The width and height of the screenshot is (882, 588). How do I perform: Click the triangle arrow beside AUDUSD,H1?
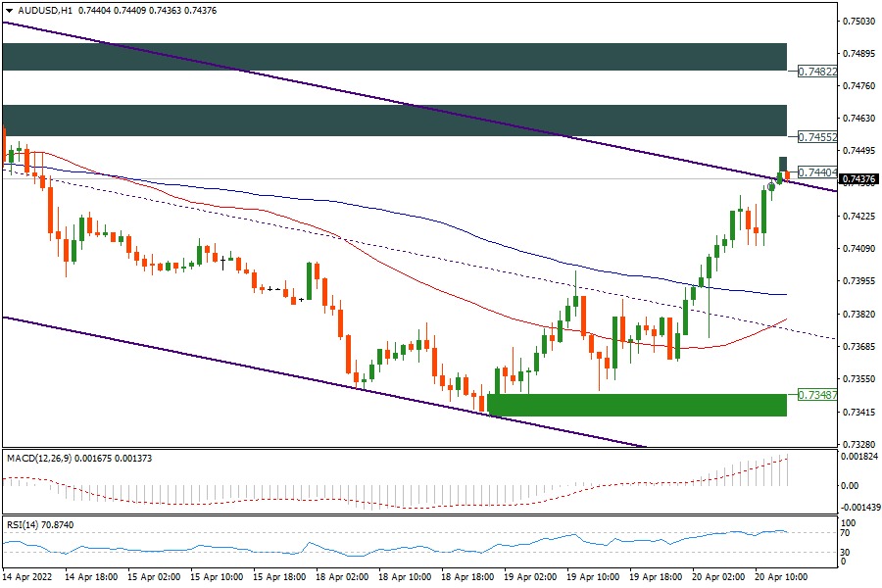[10, 10]
